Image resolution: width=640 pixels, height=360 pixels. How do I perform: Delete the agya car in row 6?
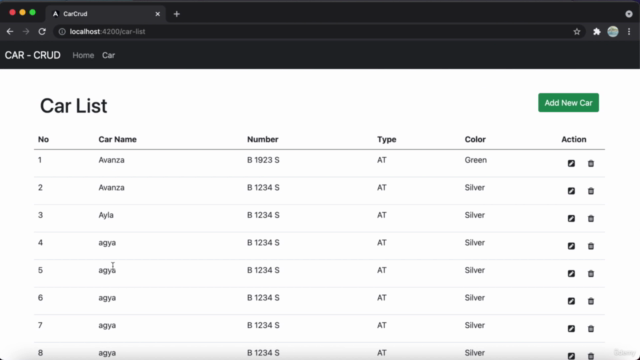click(x=591, y=301)
